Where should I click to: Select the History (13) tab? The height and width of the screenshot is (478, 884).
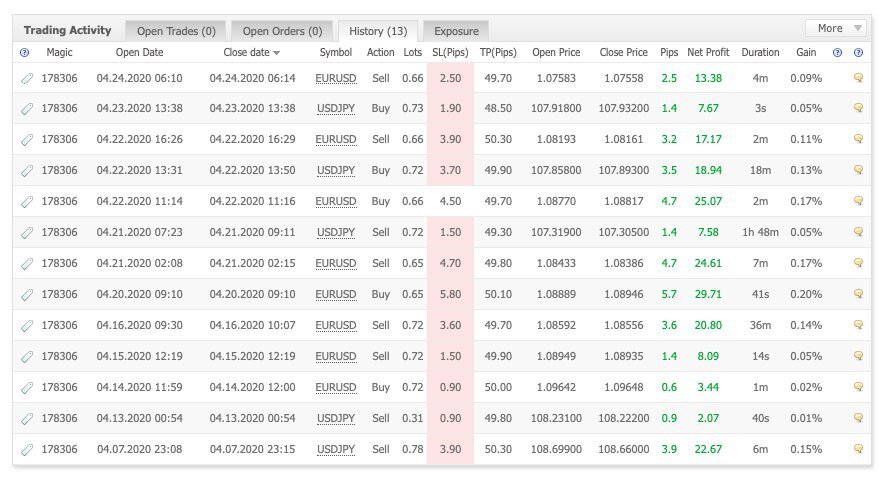coord(378,31)
